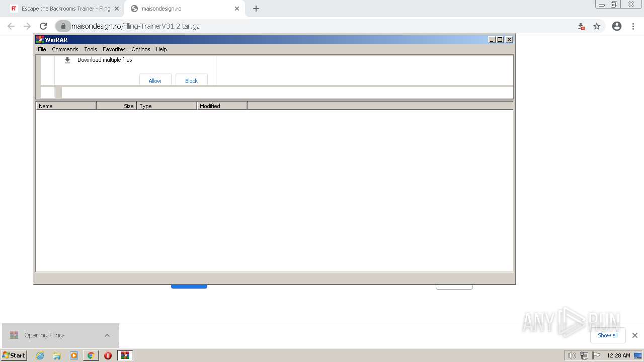
Task: Click WinRAR path address field
Action: pos(287,93)
